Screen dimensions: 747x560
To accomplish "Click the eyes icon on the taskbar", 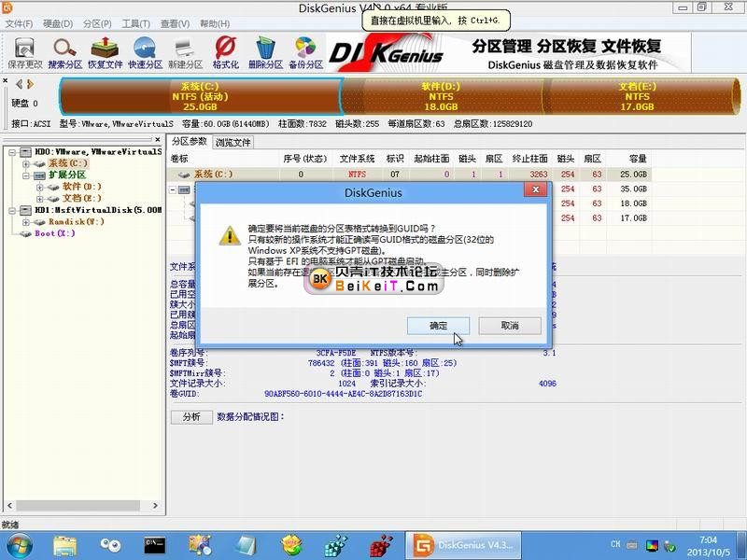I will (110, 546).
